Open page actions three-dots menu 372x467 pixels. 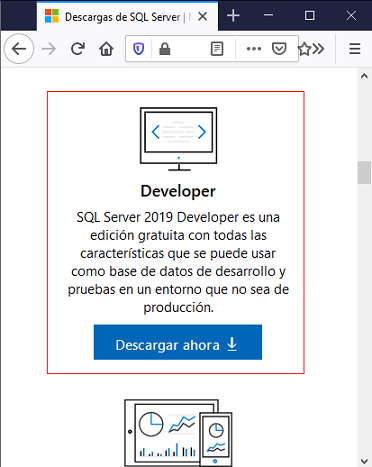click(x=254, y=49)
